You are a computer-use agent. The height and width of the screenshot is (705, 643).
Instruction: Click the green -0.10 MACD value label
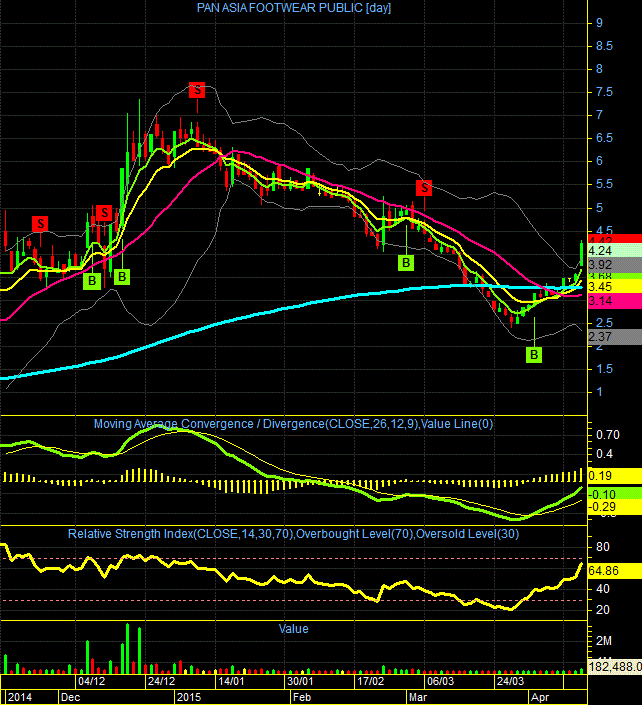[x=615, y=494]
